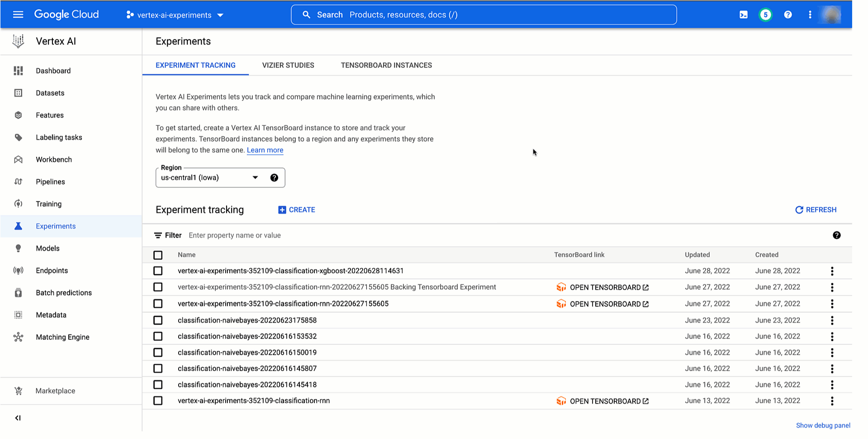The width and height of the screenshot is (868, 439).
Task: Click the Datasets sidebar icon
Action: point(18,93)
